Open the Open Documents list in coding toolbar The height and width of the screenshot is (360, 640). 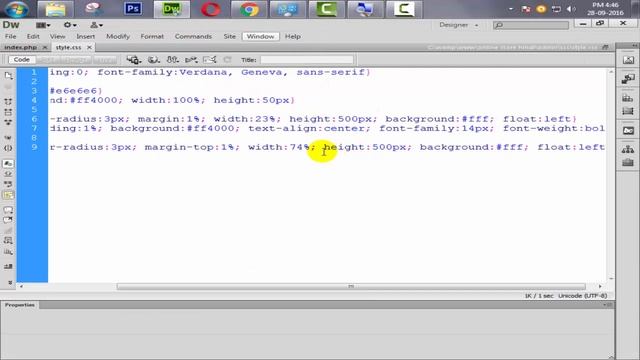pyautogui.click(x=8, y=76)
